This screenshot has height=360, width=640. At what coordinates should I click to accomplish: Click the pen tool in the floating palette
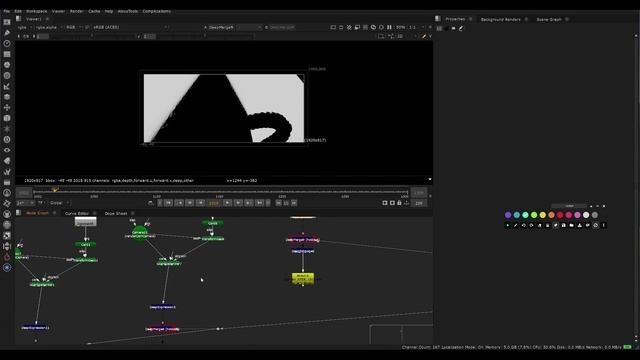[x=516, y=225]
